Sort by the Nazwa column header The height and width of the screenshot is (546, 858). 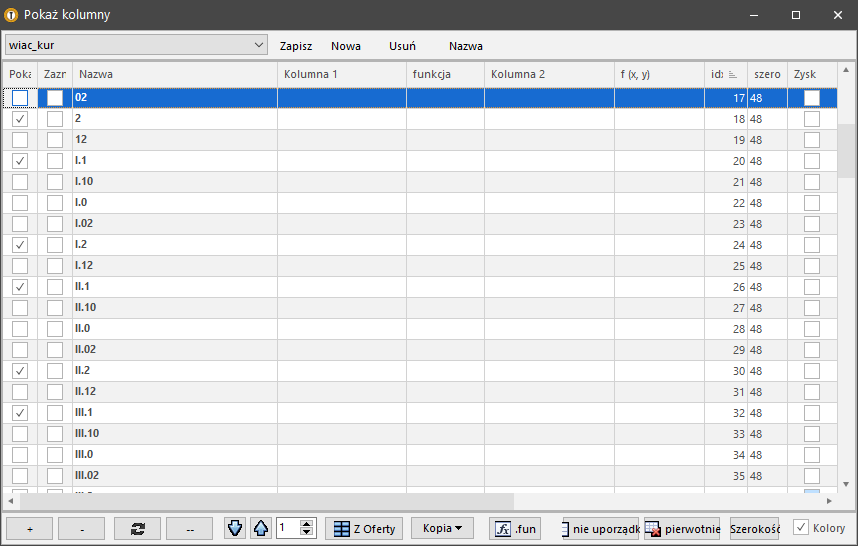coord(174,74)
